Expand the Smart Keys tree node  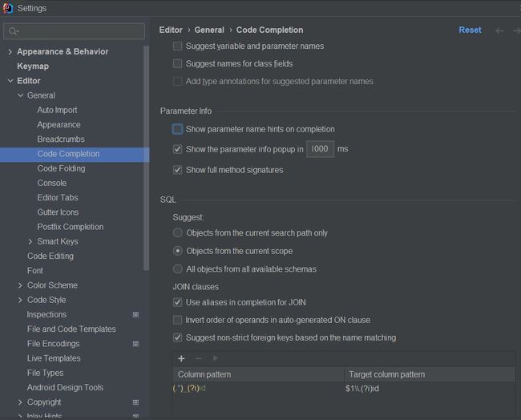30,241
